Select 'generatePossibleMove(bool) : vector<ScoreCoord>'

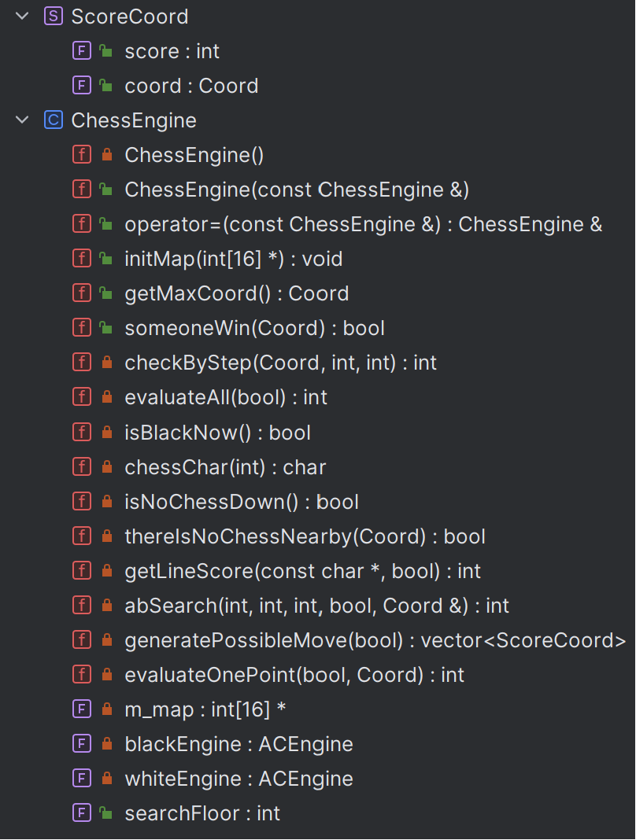(x=375, y=640)
